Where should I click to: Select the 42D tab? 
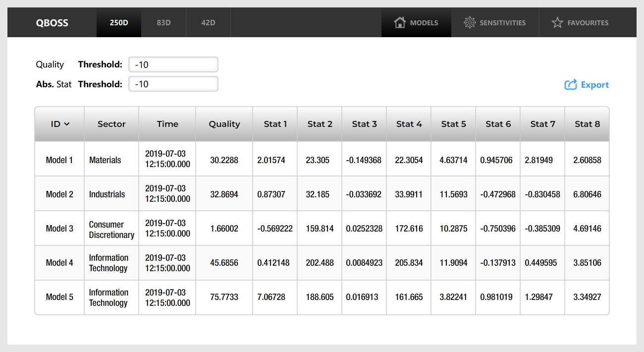point(208,23)
